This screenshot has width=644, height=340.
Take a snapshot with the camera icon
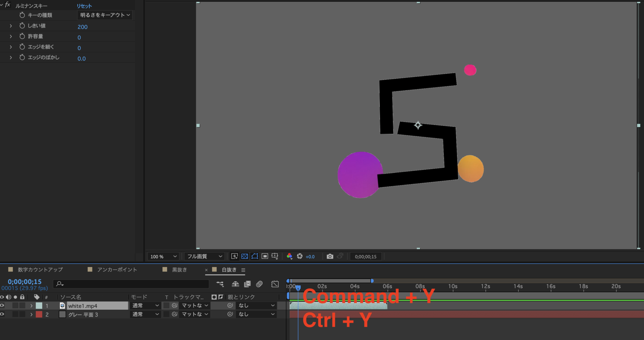[330, 256]
